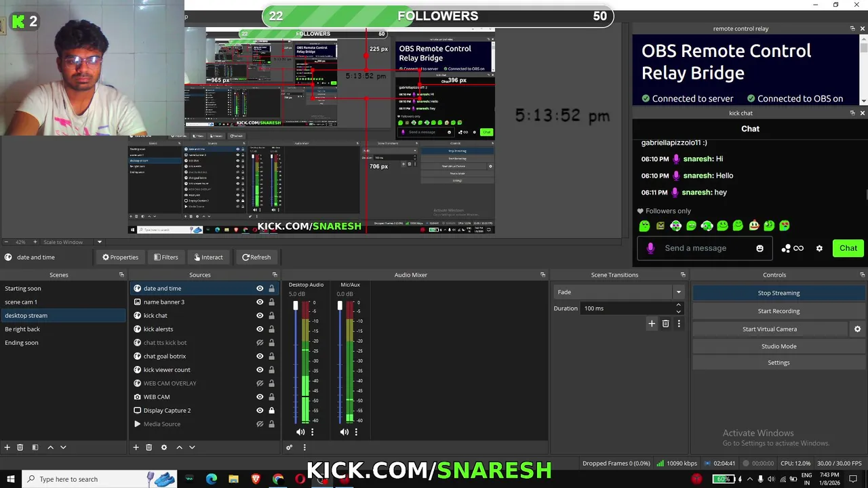Viewport: 868px width, 488px height.
Task: Open preview scaling dropdown arrow
Action: pyautogui.click(x=100, y=242)
